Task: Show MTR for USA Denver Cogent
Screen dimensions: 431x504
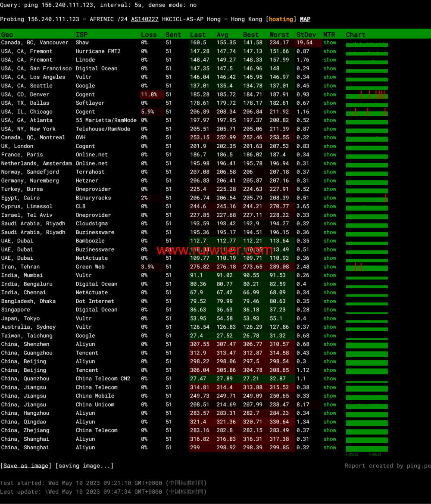Action: click(330, 94)
